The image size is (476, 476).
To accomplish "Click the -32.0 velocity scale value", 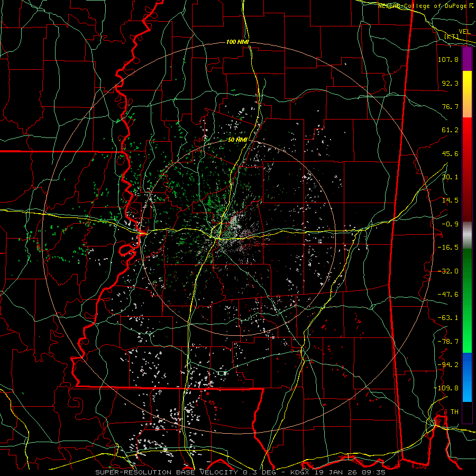I will pos(448,271).
